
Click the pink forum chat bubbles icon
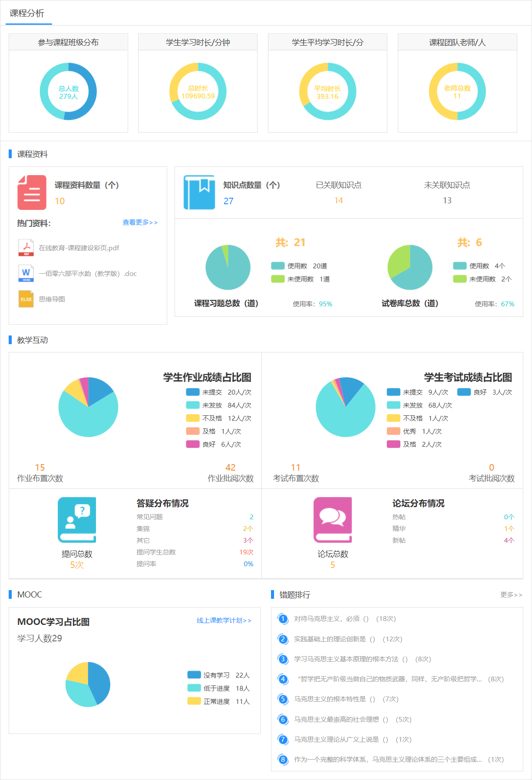(x=333, y=520)
